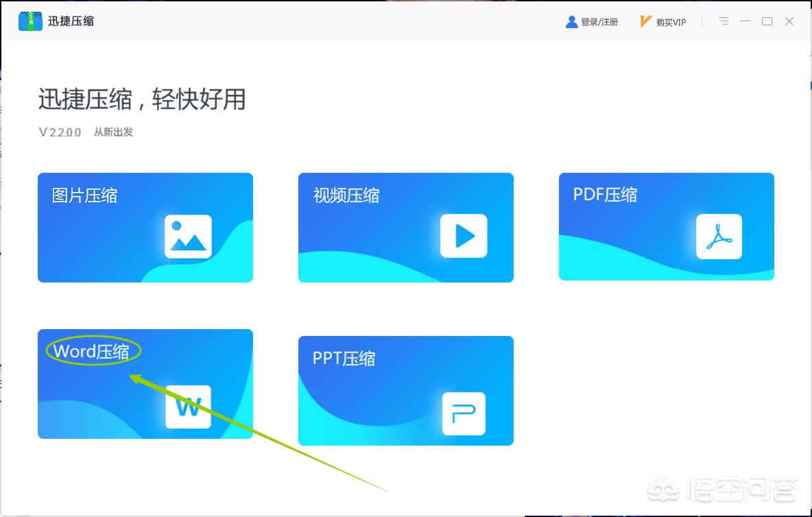
Task: Click the version number V2.2.0.0 text
Action: (x=59, y=132)
